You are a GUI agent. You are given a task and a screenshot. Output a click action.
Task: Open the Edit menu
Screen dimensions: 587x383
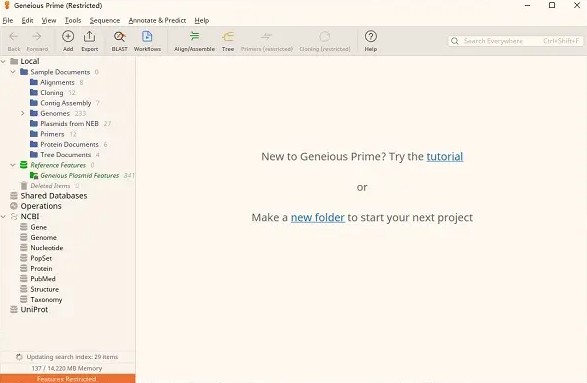[27, 20]
